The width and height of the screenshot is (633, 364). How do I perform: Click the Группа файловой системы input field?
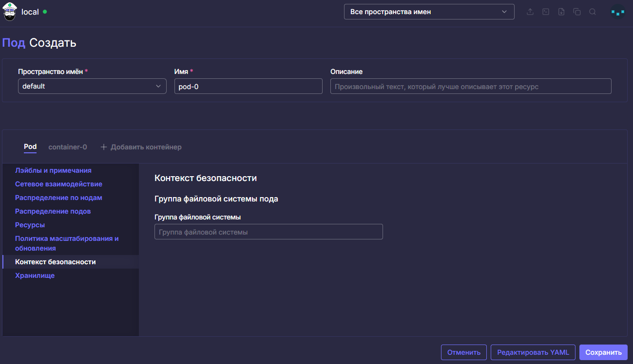pos(269,232)
